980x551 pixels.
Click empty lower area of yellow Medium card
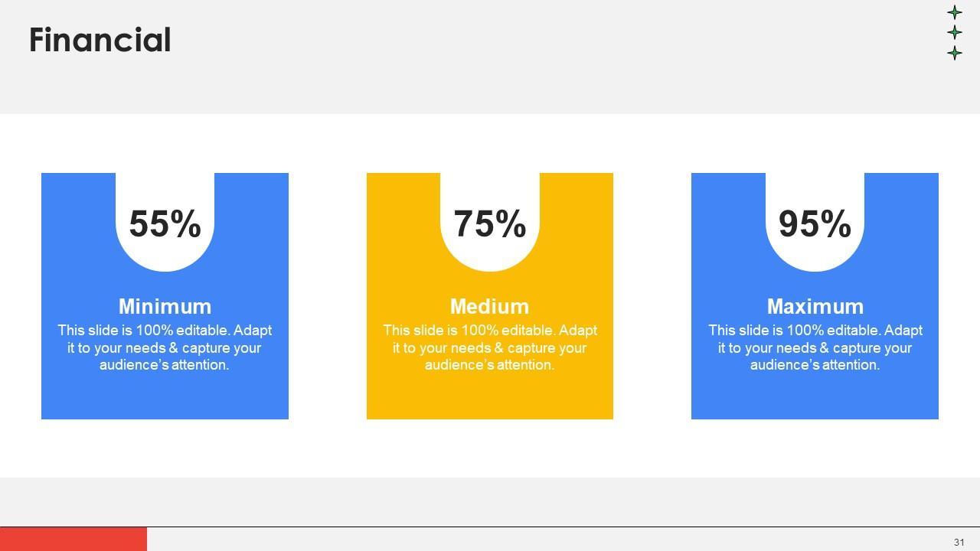(490, 396)
